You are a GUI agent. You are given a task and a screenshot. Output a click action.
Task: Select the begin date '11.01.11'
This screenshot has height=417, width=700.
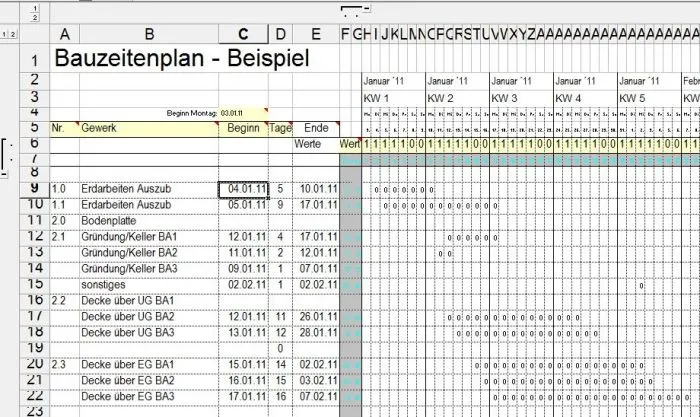pyautogui.click(x=244, y=253)
